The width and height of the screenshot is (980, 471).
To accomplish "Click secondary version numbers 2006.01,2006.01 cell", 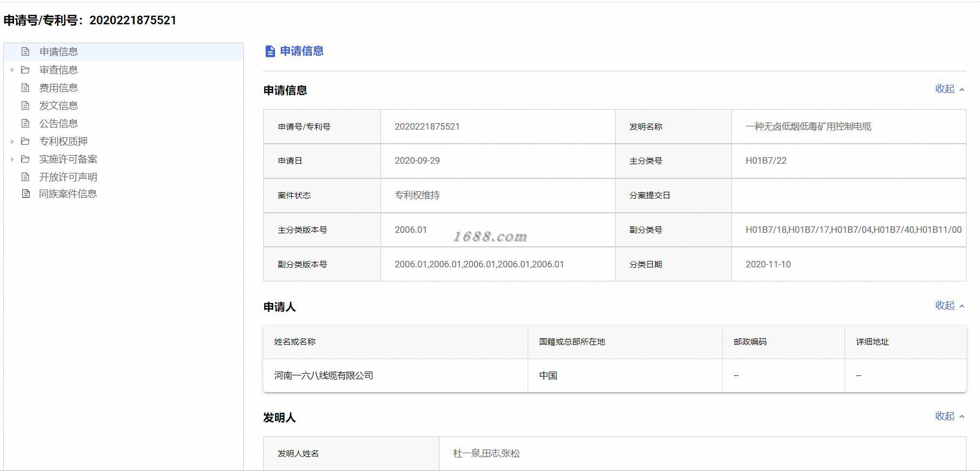I will tap(498, 264).
